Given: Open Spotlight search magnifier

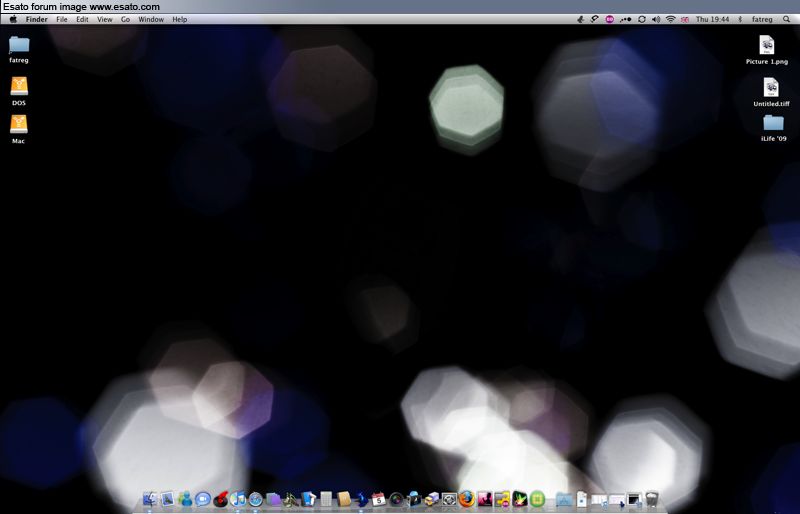Looking at the screenshot, I should (786, 19).
